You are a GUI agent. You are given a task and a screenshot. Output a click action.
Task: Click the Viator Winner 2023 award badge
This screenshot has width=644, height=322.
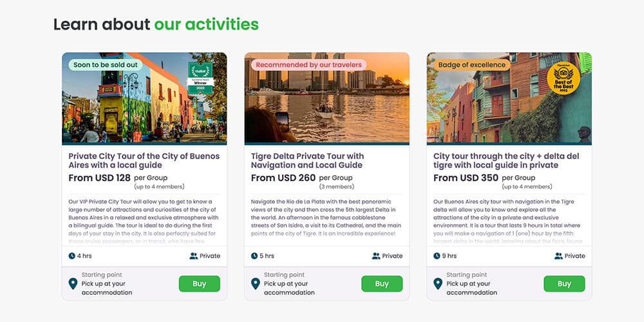coord(200,78)
